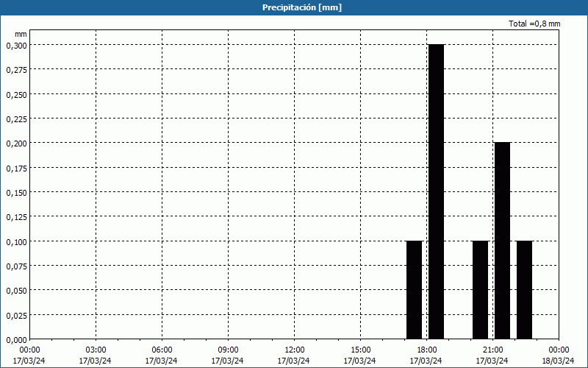
Task: Click the 0,100 bar just left of 21:00
Action: click(x=480, y=289)
